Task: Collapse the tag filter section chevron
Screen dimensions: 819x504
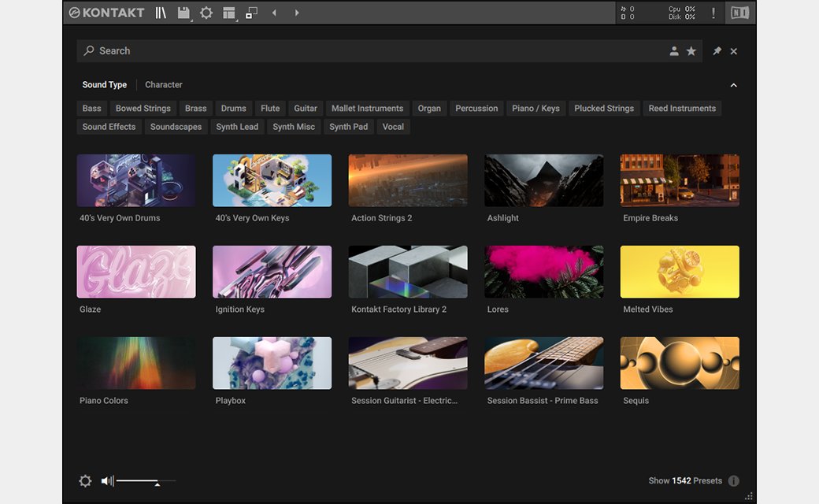Action: pyautogui.click(x=733, y=85)
